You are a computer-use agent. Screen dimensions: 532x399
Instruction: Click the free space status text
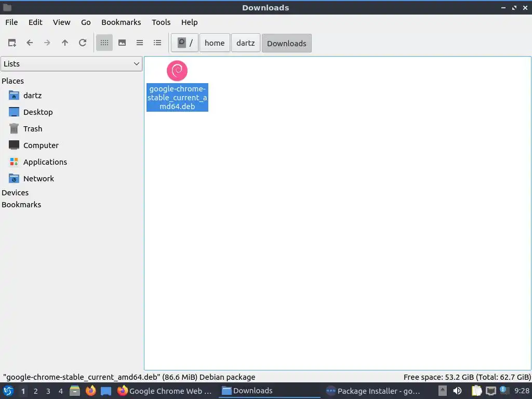click(x=467, y=377)
